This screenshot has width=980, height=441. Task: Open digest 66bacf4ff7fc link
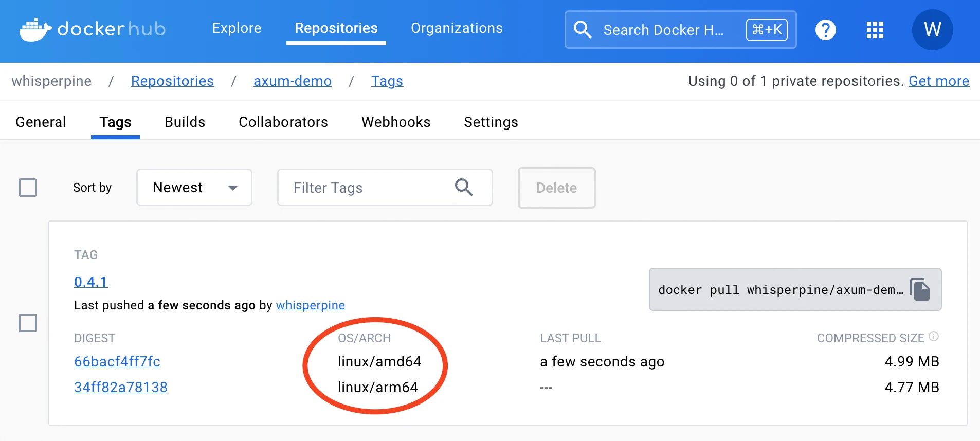[117, 362]
